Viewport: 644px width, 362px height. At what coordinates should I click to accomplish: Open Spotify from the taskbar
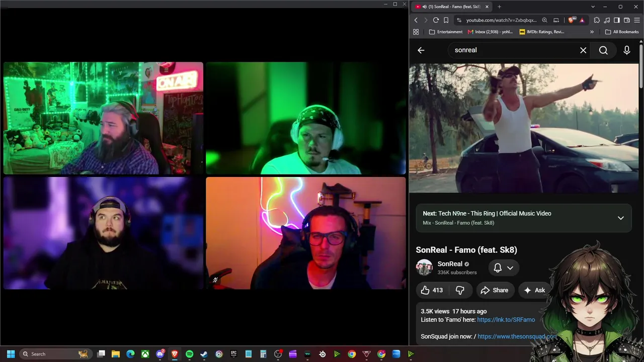point(189,354)
